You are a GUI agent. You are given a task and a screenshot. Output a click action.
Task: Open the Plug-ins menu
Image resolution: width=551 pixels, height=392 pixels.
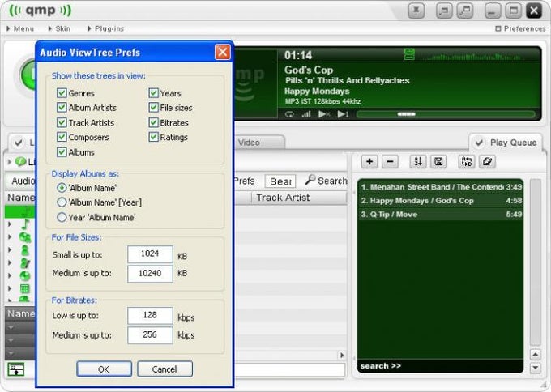click(x=106, y=28)
